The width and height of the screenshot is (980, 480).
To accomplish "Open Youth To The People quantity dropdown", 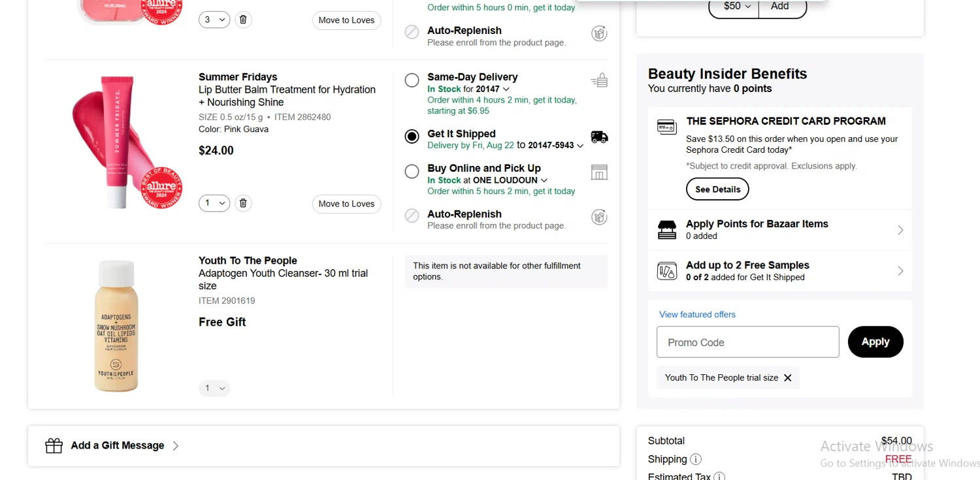I will coord(214,388).
